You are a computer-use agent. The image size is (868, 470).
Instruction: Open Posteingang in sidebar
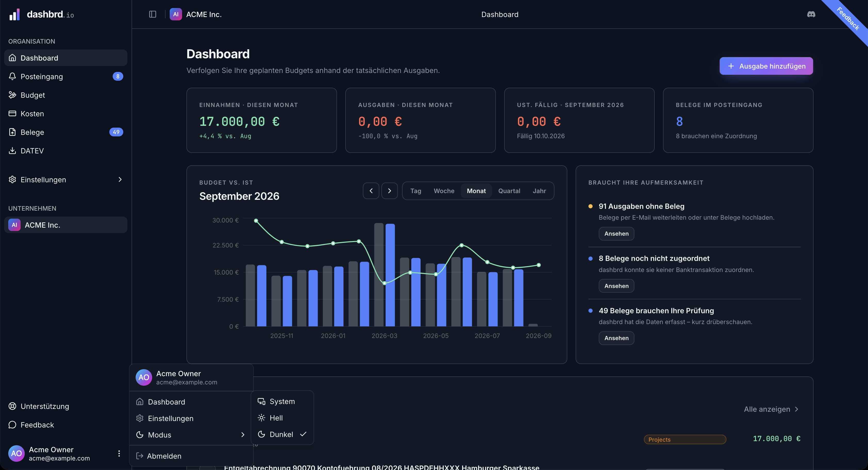(66, 77)
